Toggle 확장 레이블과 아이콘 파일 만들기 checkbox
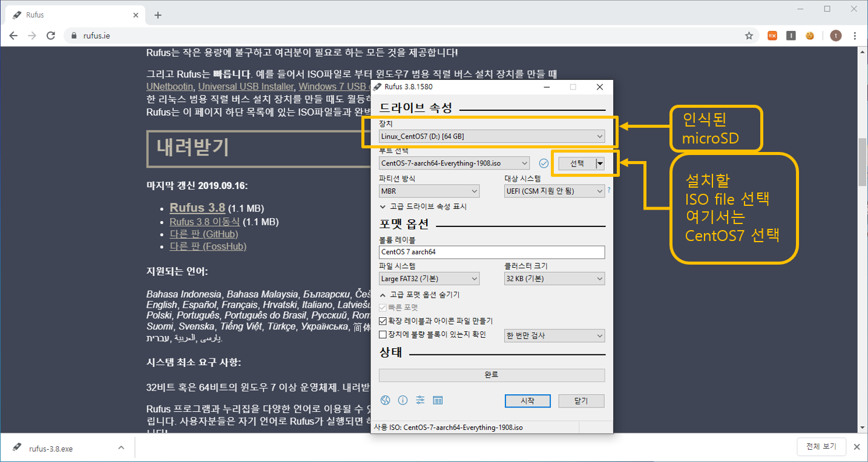 coord(383,321)
